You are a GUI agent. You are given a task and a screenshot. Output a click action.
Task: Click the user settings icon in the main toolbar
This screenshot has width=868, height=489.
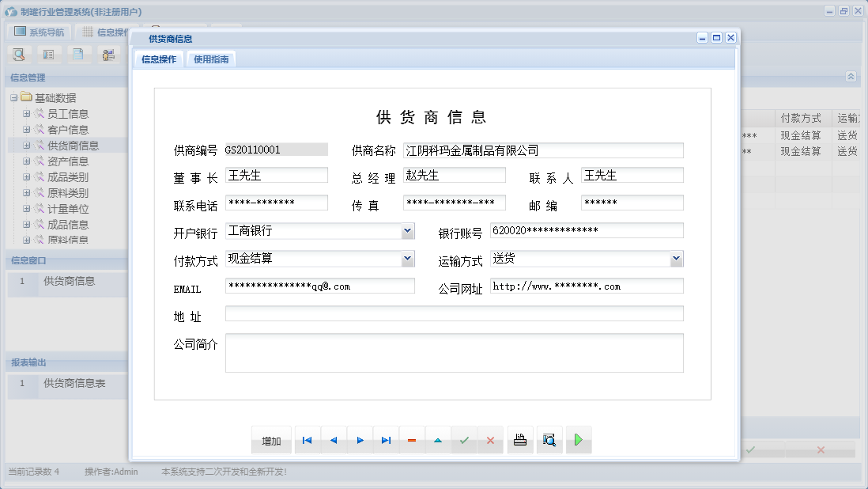tap(108, 55)
